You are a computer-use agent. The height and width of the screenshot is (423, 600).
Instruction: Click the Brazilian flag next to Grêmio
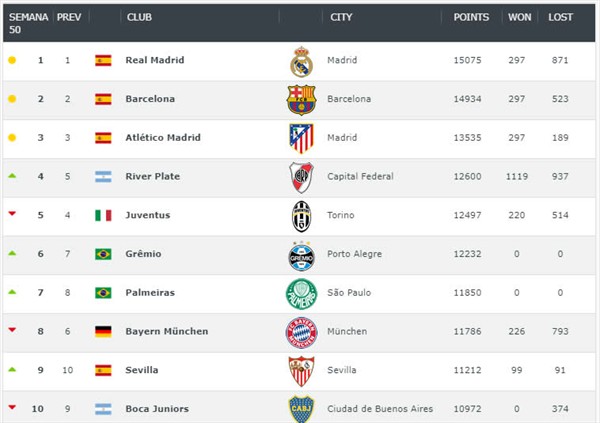pyautogui.click(x=103, y=254)
